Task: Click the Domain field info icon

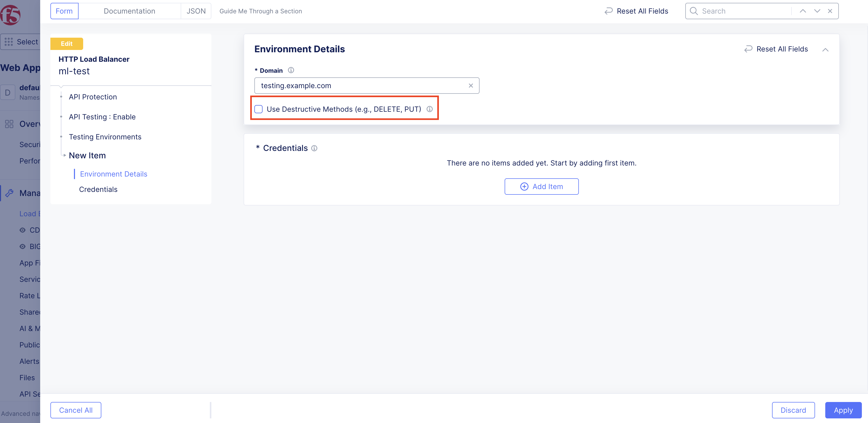Action: tap(291, 70)
